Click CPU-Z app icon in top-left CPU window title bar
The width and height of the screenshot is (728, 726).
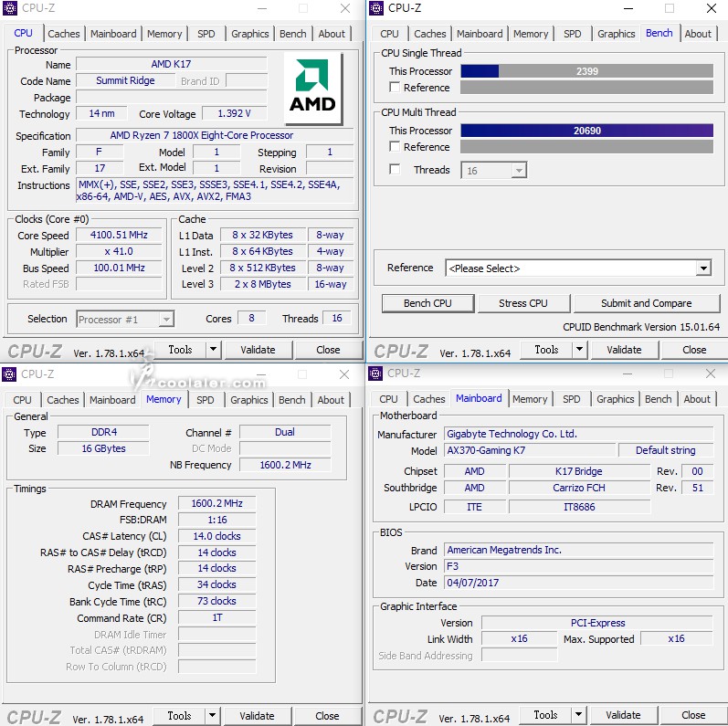click(9, 8)
